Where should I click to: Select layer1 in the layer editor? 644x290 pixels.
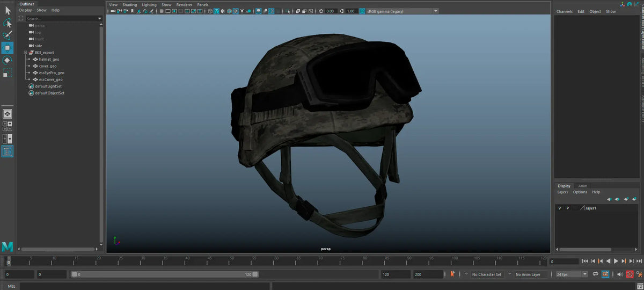pos(591,208)
